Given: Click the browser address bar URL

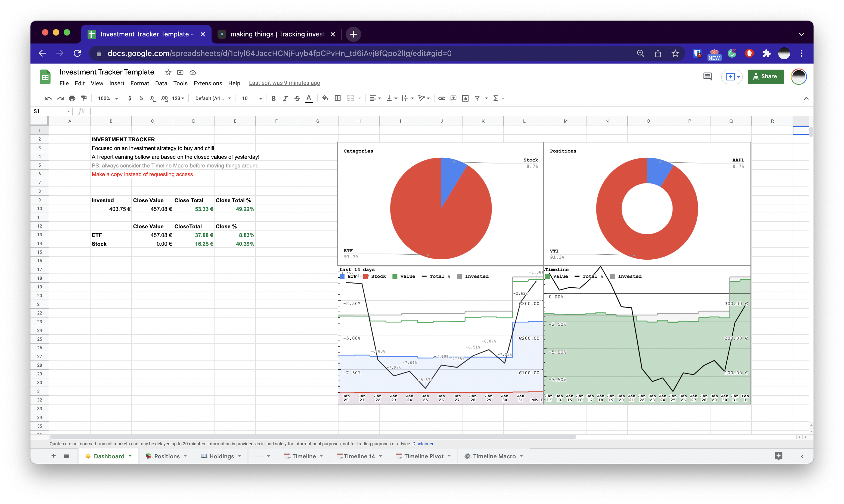Looking at the screenshot, I should (x=279, y=53).
